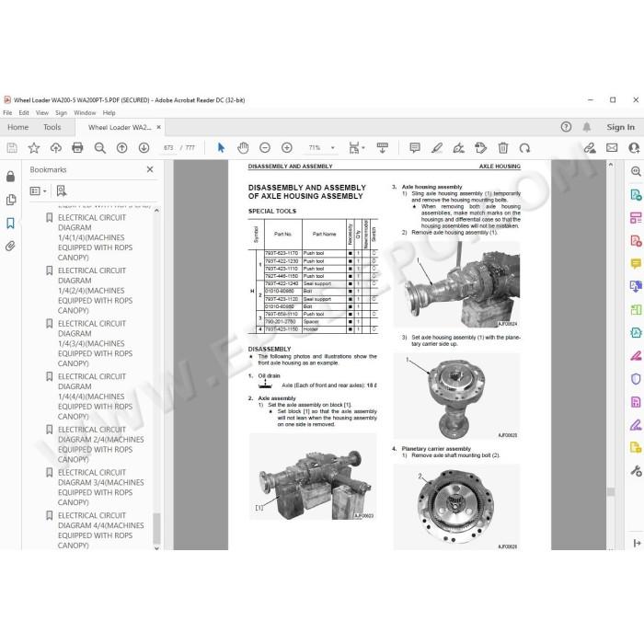Open stamp tool icon in toolbar
The image size is (644, 644).
click(480, 148)
